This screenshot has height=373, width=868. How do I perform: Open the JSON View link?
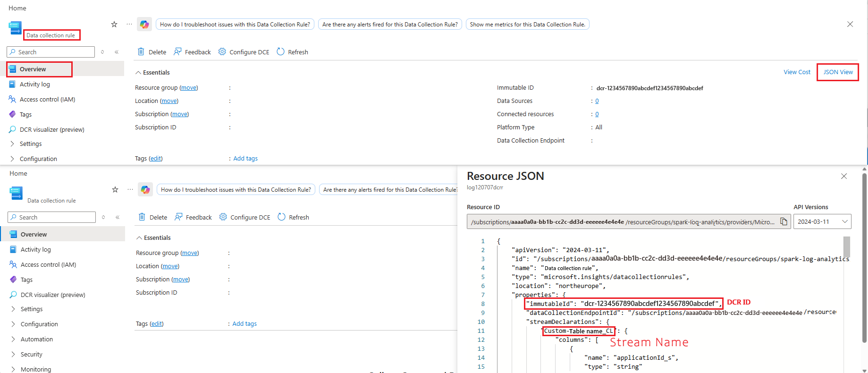tap(838, 72)
